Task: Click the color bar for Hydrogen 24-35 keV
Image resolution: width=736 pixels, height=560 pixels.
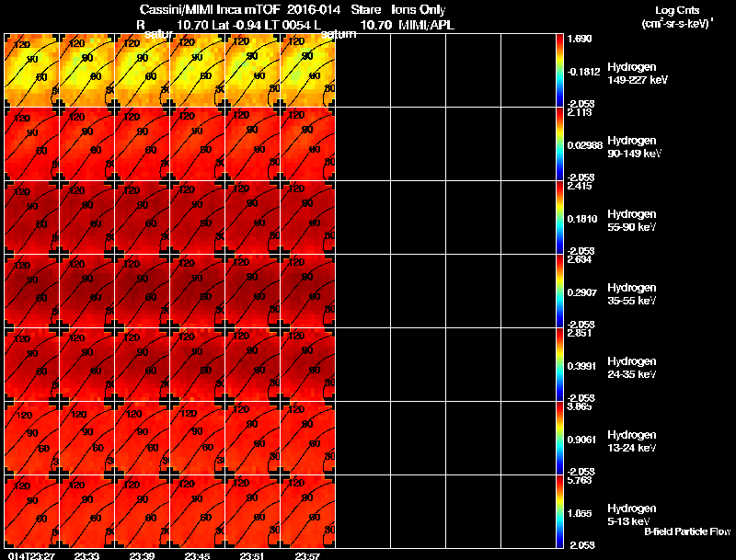Action: [x=559, y=364]
